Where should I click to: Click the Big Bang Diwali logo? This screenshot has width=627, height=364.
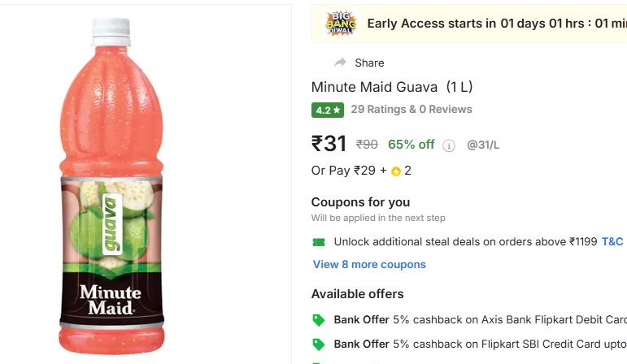coord(341,23)
